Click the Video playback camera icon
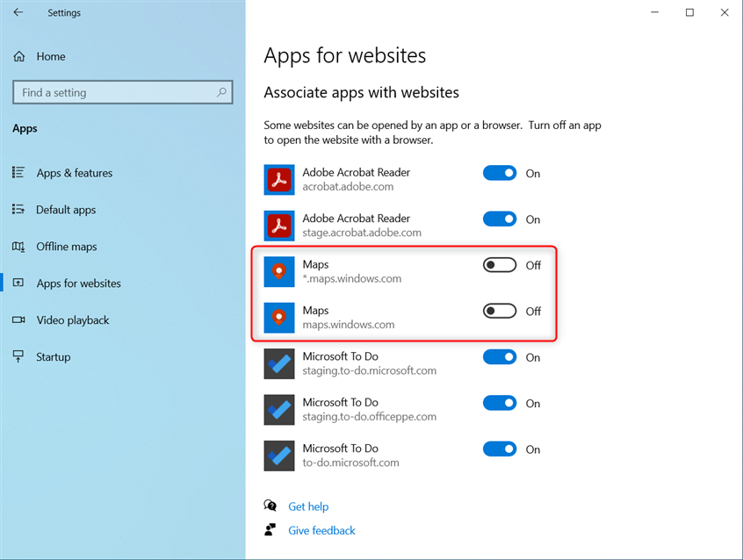743x560 pixels. coord(18,319)
